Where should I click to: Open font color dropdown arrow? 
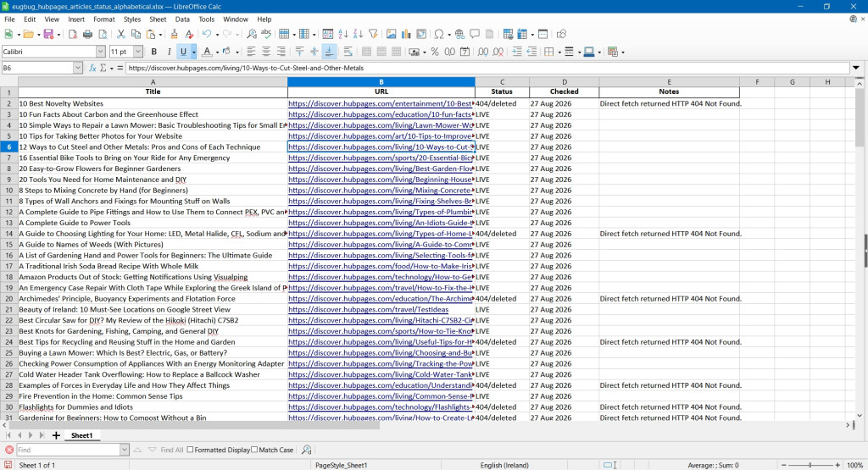pos(217,52)
